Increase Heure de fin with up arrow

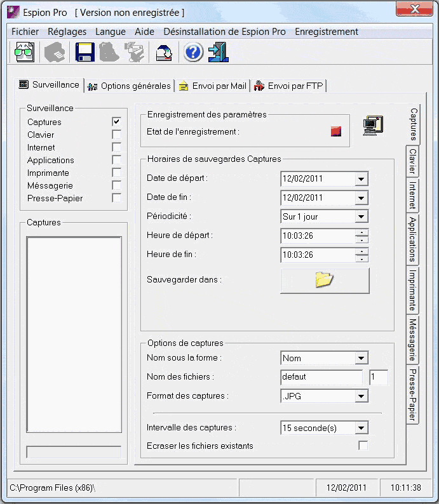(x=361, y=251)
